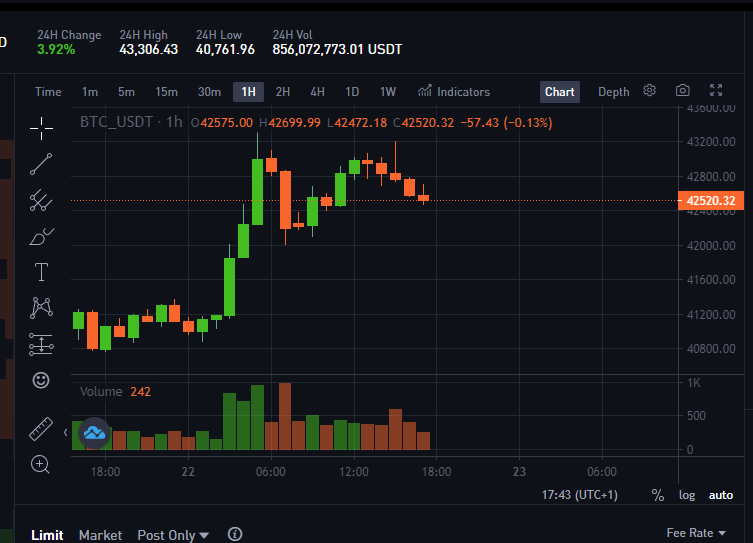Open chart settings gear
Viewport: 753px width, 543px height.
click(x=649, y=90)
